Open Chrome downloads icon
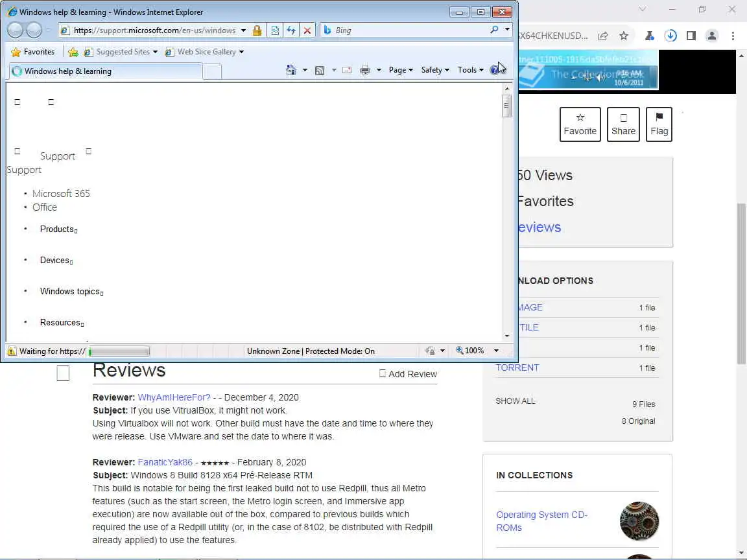Viewport: 747px width, 560px height. tap(670, 36)
